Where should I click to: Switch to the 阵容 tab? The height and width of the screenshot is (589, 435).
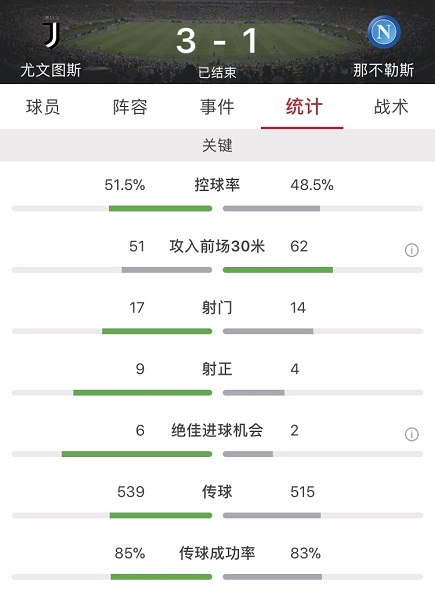[x=130, y=107]
